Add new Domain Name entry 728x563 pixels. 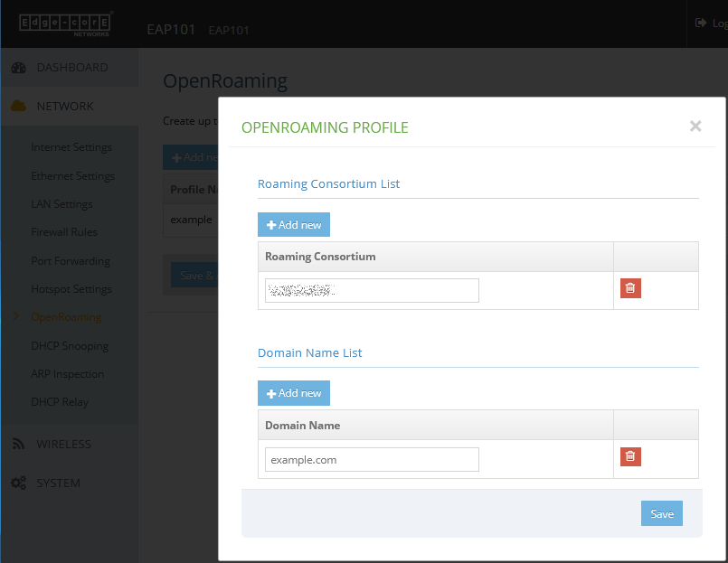click(294, 393)
